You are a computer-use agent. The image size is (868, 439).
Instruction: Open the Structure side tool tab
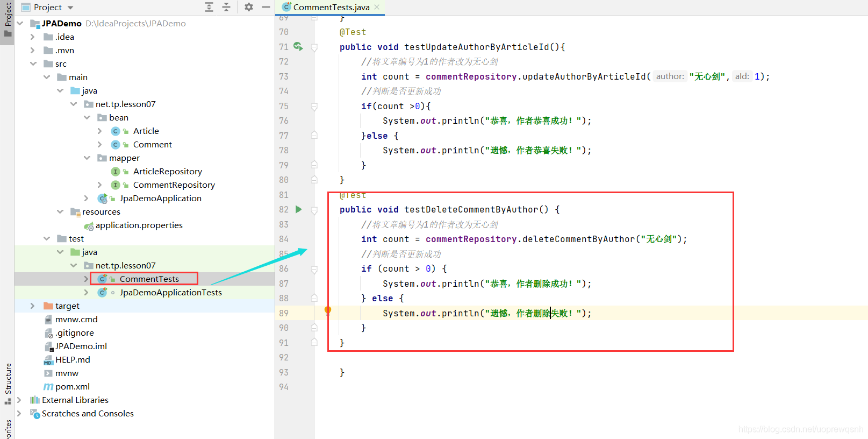click(x=8, y=383)
